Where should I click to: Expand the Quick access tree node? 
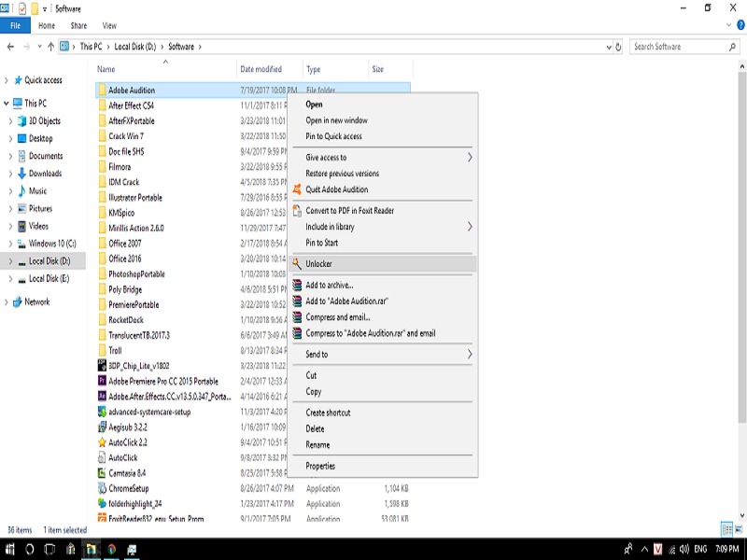(6, 80)
